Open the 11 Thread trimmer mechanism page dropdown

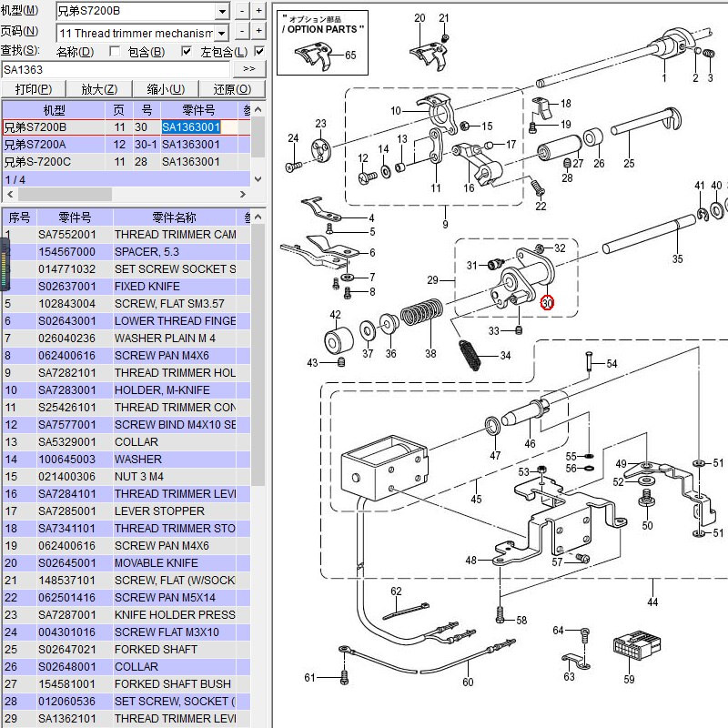(220, 34)
